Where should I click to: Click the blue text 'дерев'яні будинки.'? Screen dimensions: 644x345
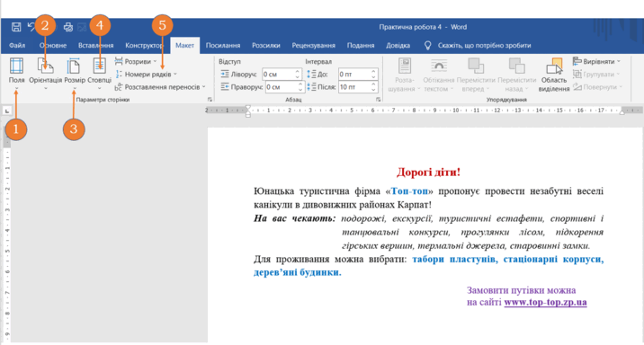pyautogui.click(x=298, y=272)
